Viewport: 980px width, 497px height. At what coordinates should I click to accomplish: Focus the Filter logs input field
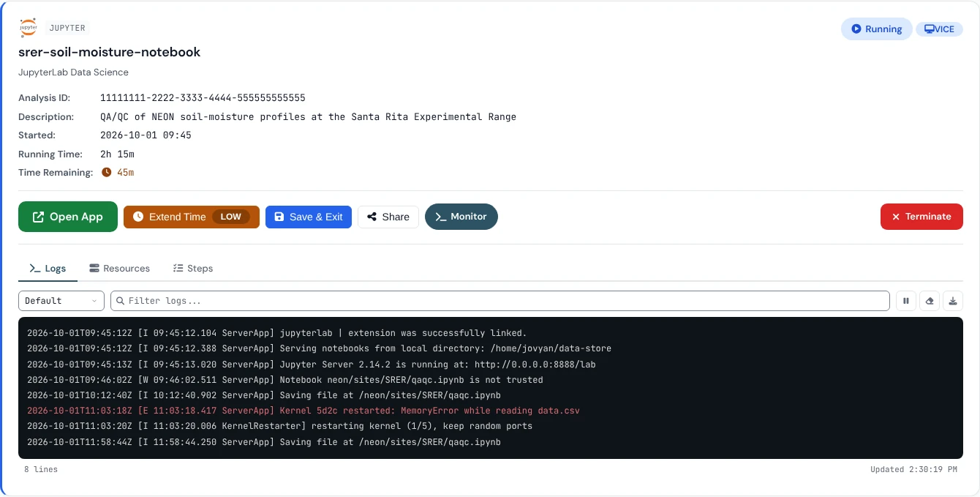[500, 301]
